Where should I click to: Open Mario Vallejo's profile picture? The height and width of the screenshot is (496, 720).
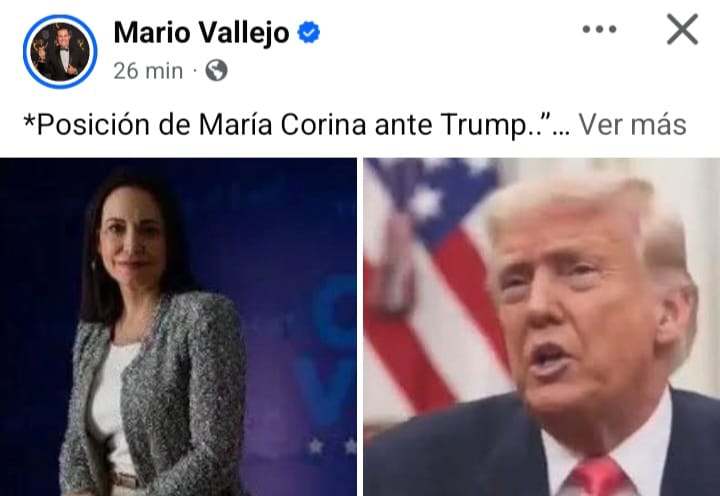pyautogui.click(x=60, y=51)
